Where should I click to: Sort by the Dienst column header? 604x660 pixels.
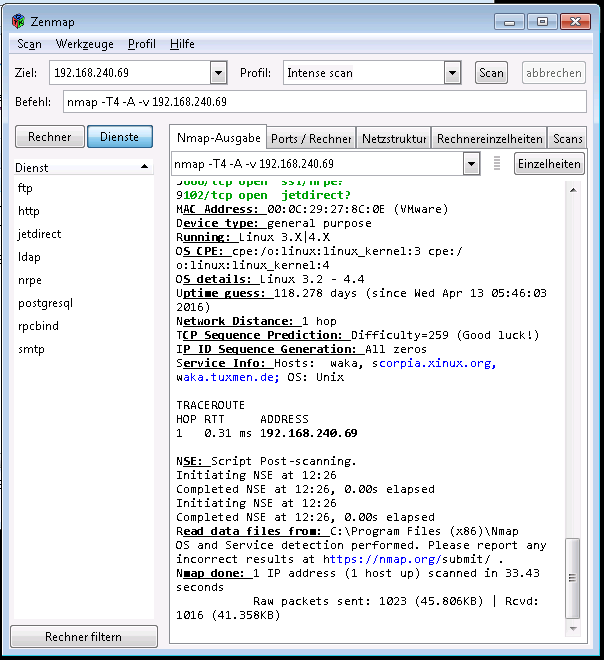click(x=83, y=168)
